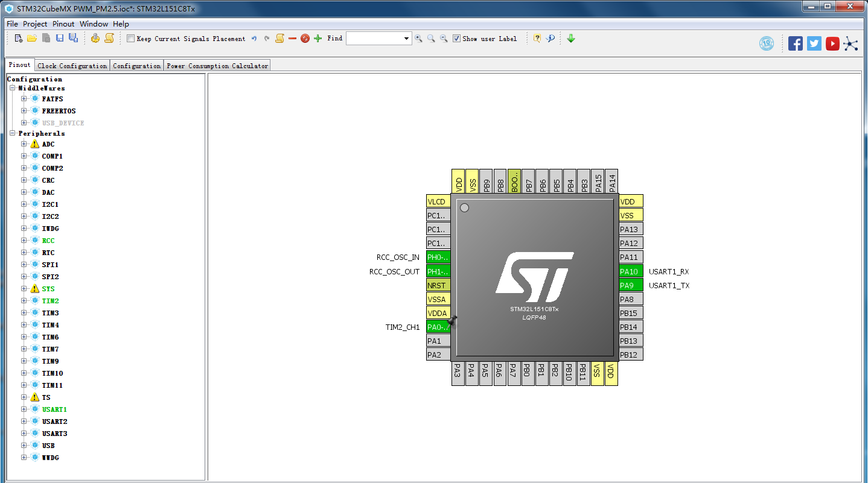Select SPI1 in the peripherals tree
The width and height of the screenshot is (868, 483).
pyautogui.click(x=50, y=265)
